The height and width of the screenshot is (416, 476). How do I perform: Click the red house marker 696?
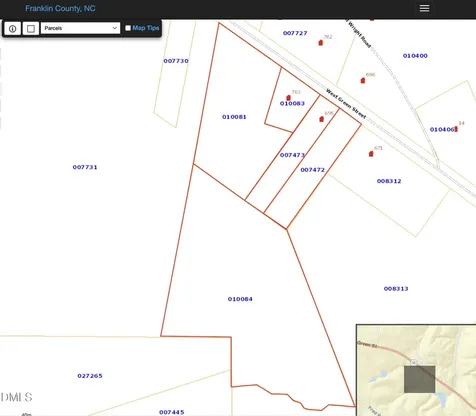pyautogui.click(x=363, y=80)
